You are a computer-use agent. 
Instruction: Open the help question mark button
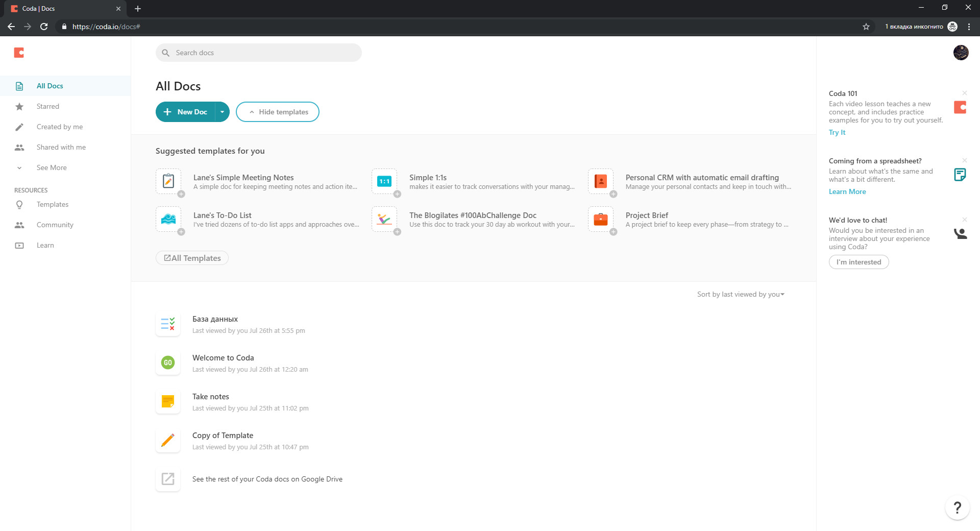(957, 508)
